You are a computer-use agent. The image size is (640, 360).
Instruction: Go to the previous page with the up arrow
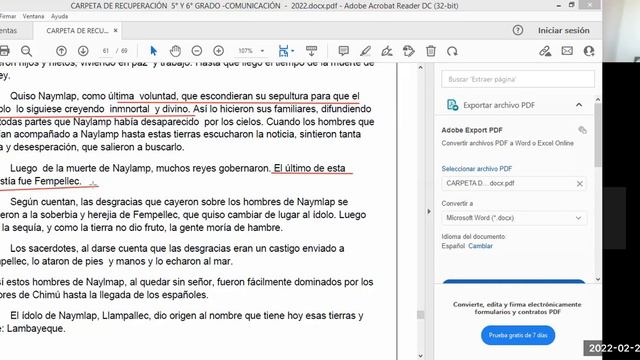click(x=61, y=51)
